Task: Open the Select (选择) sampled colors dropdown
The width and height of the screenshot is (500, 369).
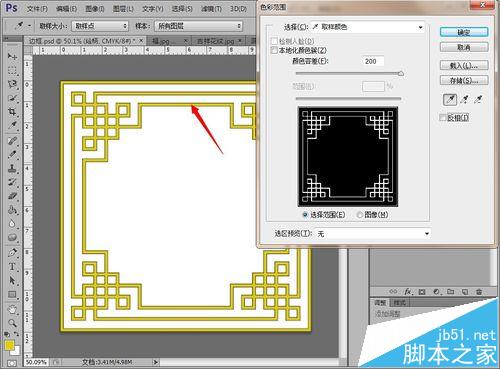Action: coord(368,27)
